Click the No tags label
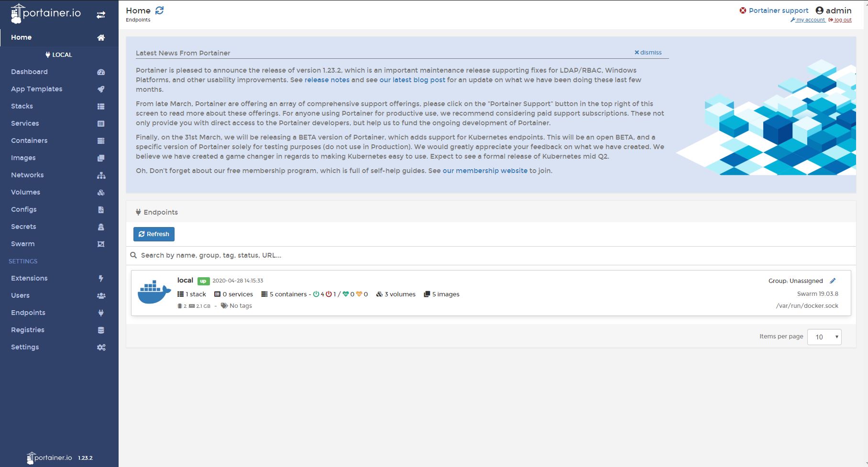The height and width of the screenshot is (467, 868). 236,306
